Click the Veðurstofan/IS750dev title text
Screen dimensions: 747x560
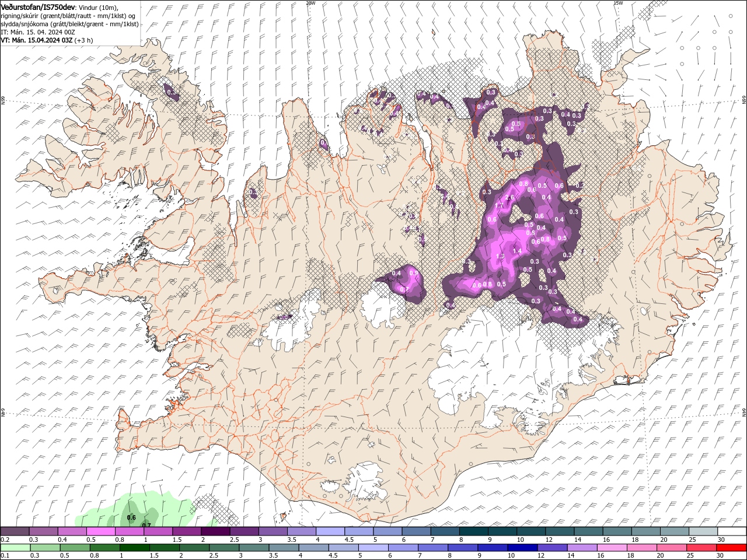tap(38, 6)
